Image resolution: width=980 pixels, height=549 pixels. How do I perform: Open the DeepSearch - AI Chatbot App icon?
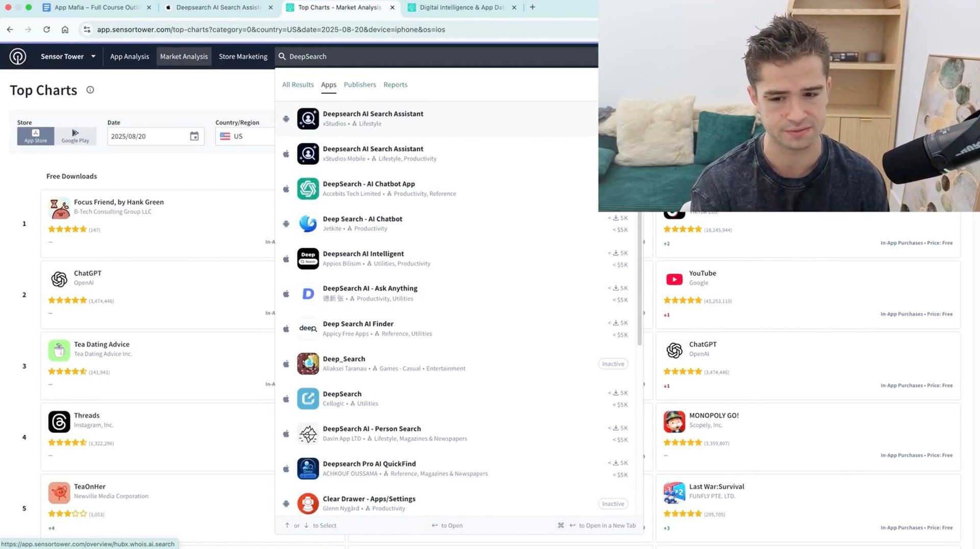pyautogui.click(x=308, y=188)
